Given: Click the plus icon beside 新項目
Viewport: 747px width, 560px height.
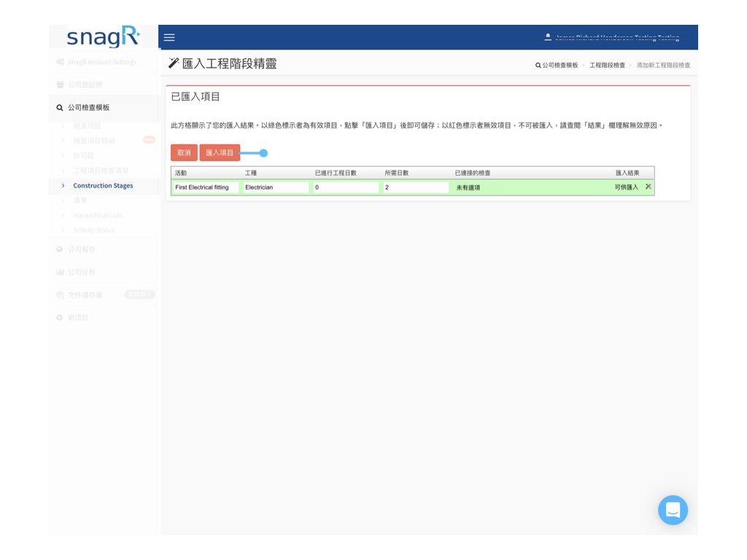Looking at the screenshot, I should click(60, 318).
